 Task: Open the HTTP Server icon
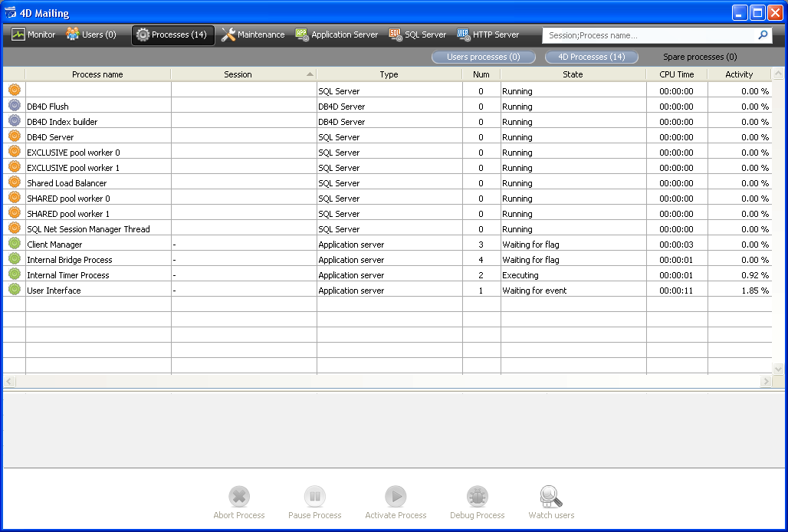coord(463,34)
